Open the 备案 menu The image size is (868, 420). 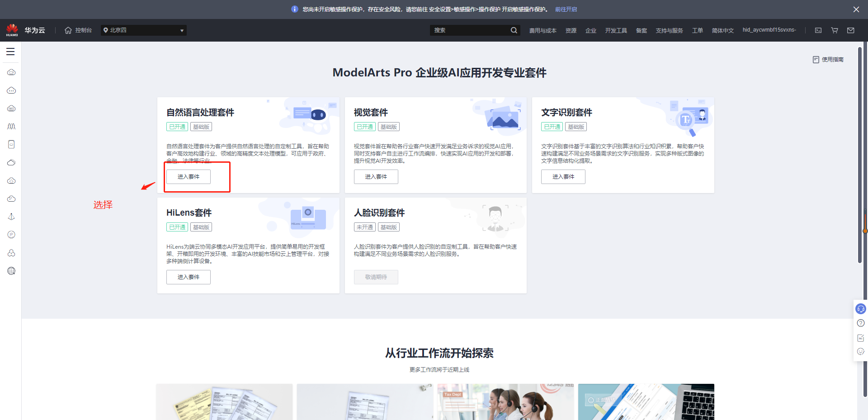pyautogui.click(x=642, y=30)
